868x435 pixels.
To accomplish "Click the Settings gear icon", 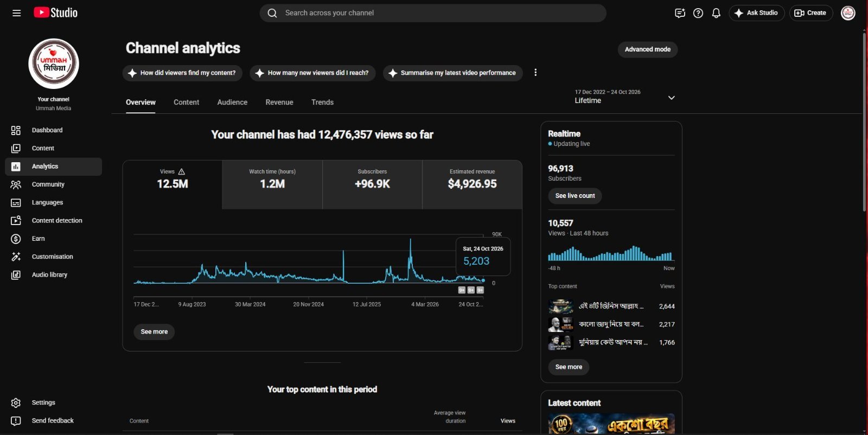I will click(16, 402).
